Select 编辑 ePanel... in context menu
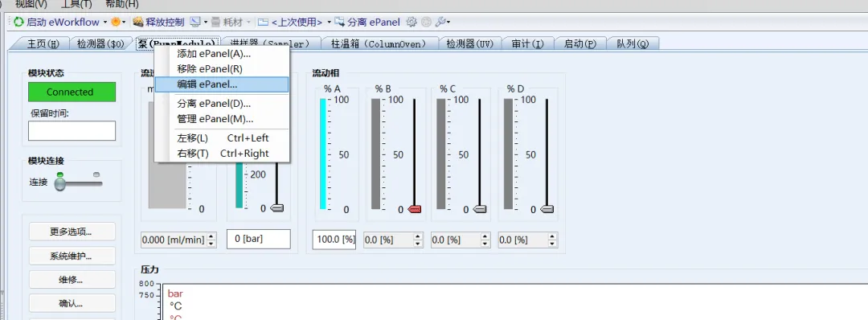This screenshot has height=320, width=868. tap(222, 84)
